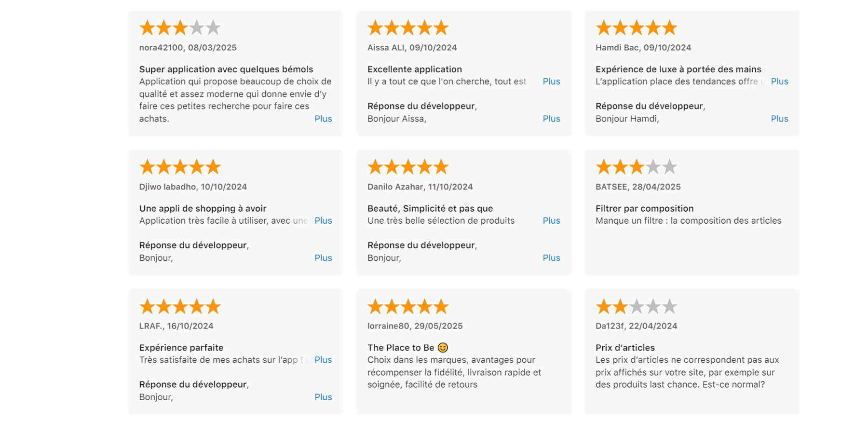Expand the developer response under Danilo Azahar's review
Viewport: 868px width, 434px height.
(551, 258)
